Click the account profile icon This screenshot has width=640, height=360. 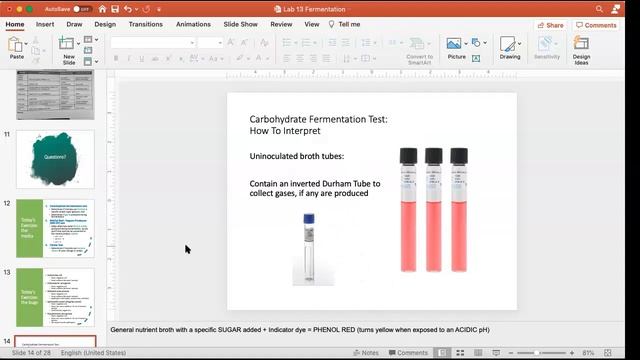616,9
